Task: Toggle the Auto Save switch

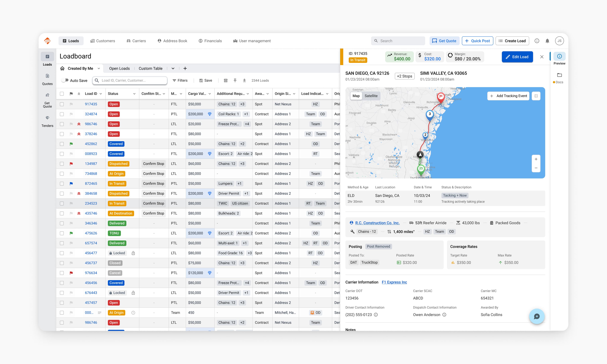Action: point(65,80)
